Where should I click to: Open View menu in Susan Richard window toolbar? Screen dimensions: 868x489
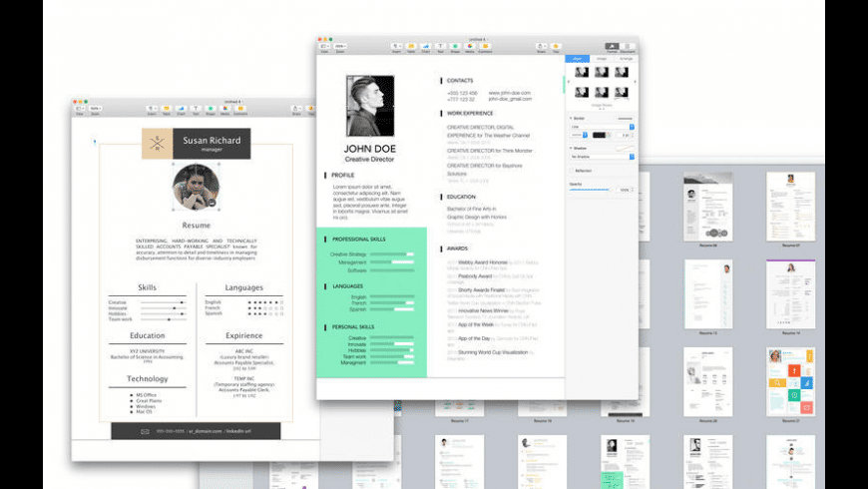click(80, 109)
